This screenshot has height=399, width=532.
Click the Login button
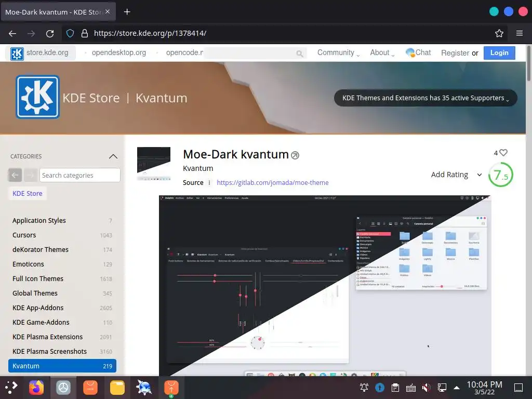click(499, 53)
